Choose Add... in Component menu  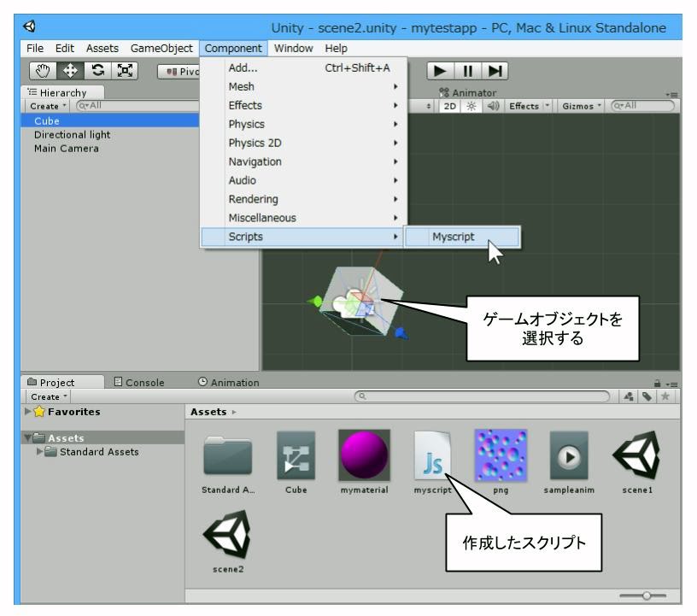point(303,68)
